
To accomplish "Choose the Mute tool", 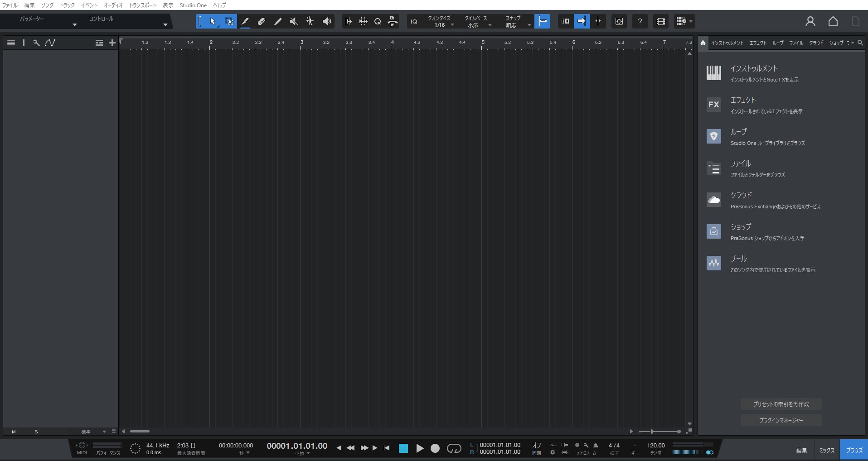I will pyautogui.click(x=294, y=21).
